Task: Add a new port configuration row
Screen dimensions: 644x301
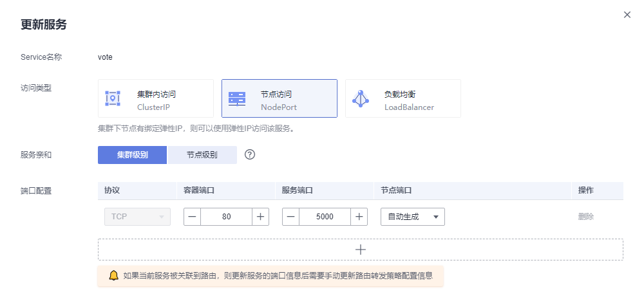Action: 361,250
